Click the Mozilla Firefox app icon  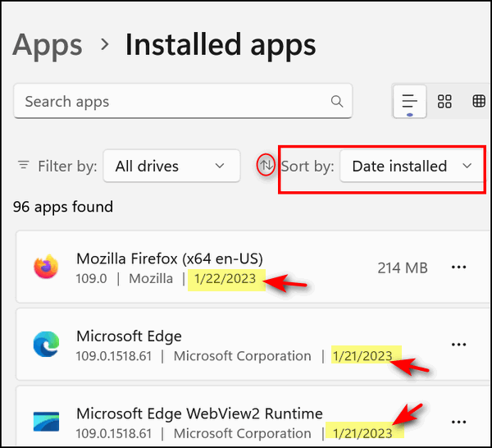tap(47, 267)
